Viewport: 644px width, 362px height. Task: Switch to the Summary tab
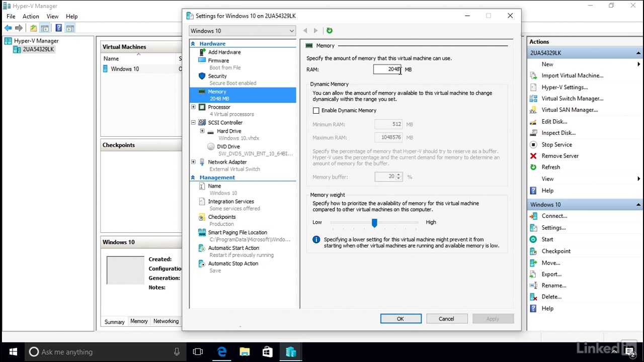(x=114, y=322)
